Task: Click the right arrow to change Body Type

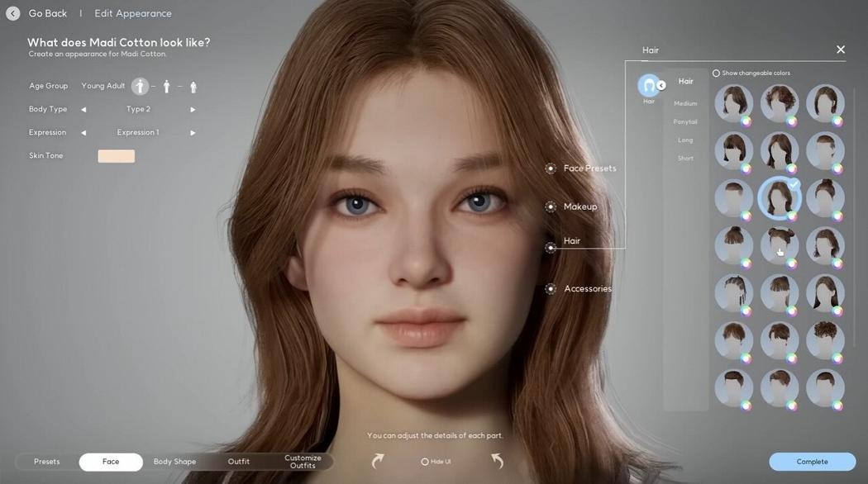Action: [x=192, y=108]
